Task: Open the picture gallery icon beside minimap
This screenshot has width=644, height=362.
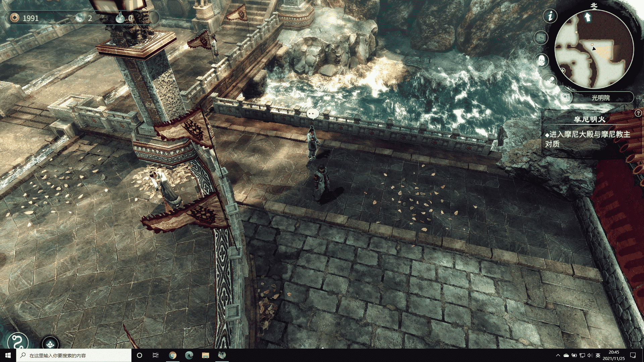Action: 541,38
